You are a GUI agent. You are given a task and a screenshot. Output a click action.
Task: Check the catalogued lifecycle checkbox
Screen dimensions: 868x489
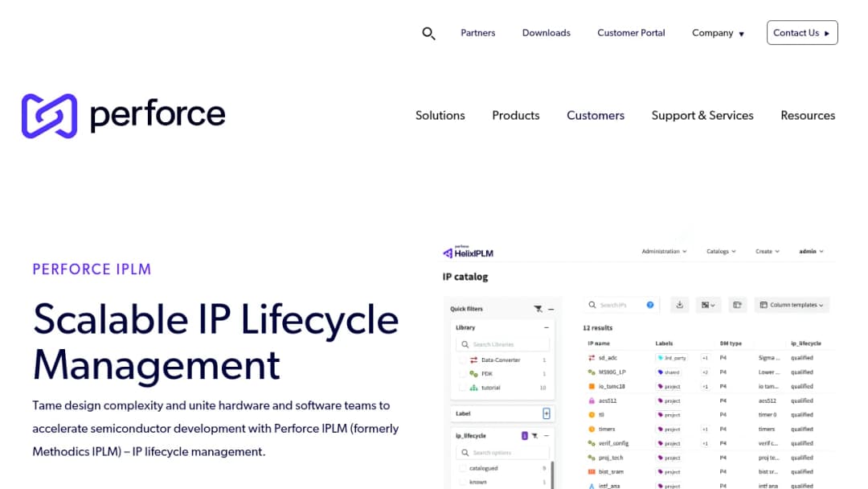(x=463, y=469)
